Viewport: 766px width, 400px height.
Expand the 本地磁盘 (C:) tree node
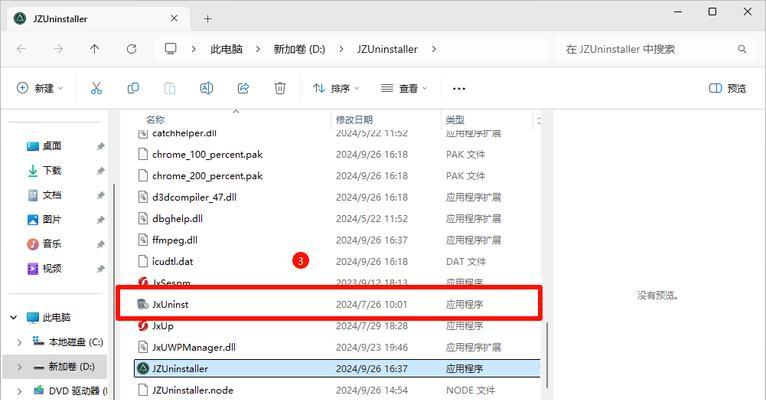[x=20, y=342]
